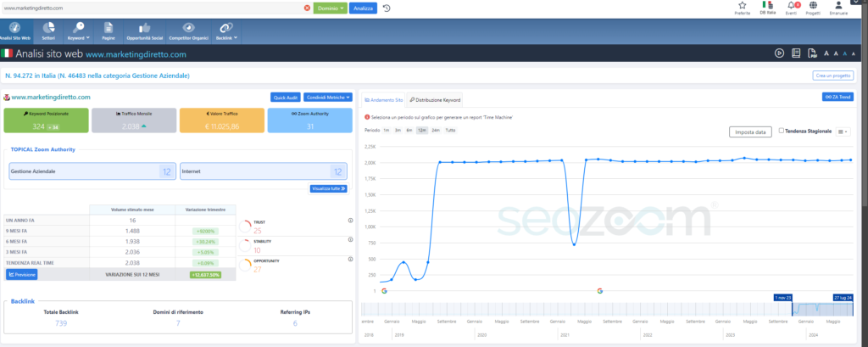Clear the domain field with red X
868x347 pixels.
[307, 8]
